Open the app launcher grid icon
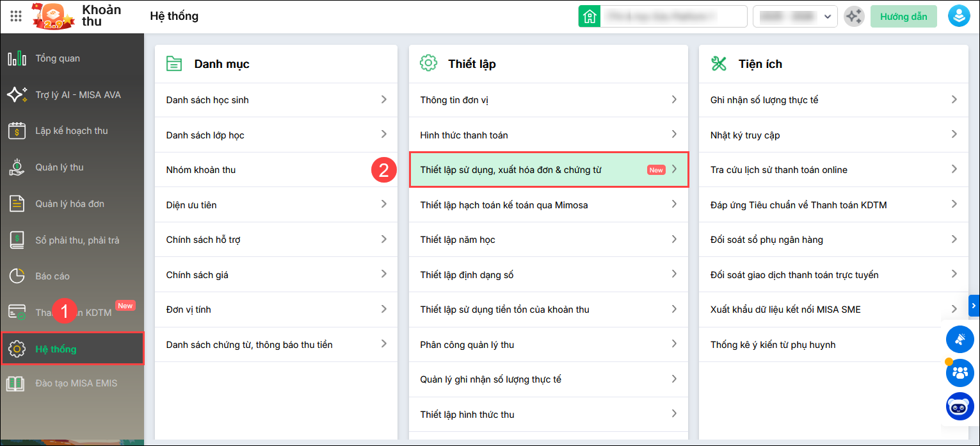Viewport: 980px width, 446px height. coord(16,16)
